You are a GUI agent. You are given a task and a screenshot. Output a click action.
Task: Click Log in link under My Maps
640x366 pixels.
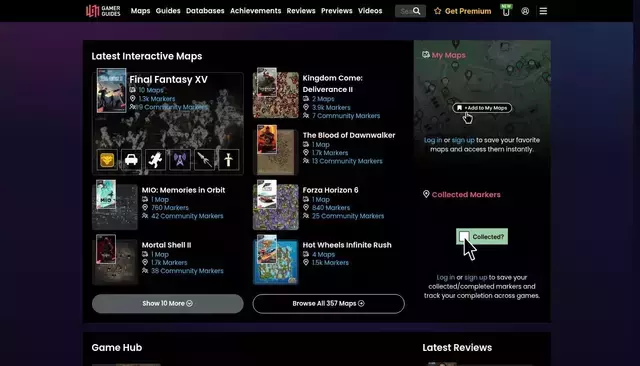pos(433,140)
